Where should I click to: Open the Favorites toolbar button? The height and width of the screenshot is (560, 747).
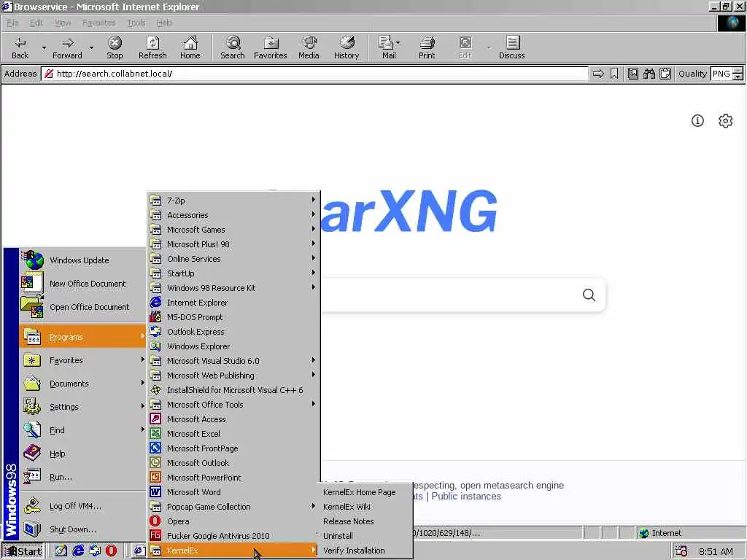click(x=270, y=47)
